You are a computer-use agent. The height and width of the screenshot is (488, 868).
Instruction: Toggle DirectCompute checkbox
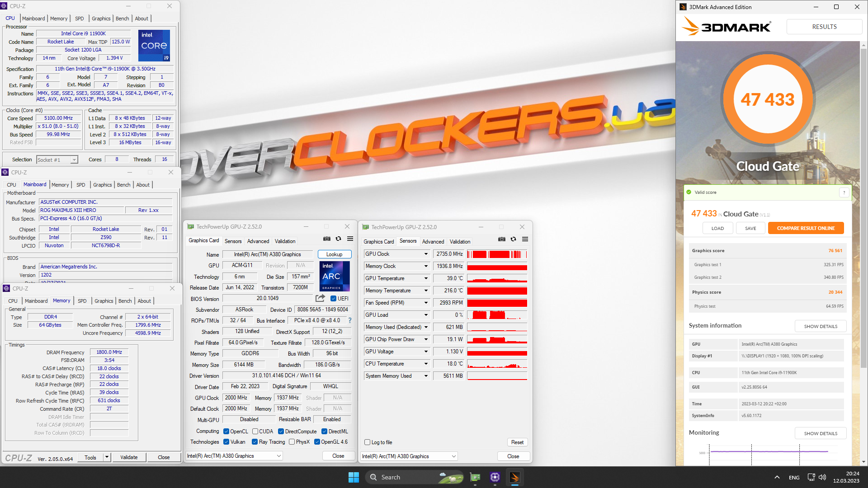281,432
